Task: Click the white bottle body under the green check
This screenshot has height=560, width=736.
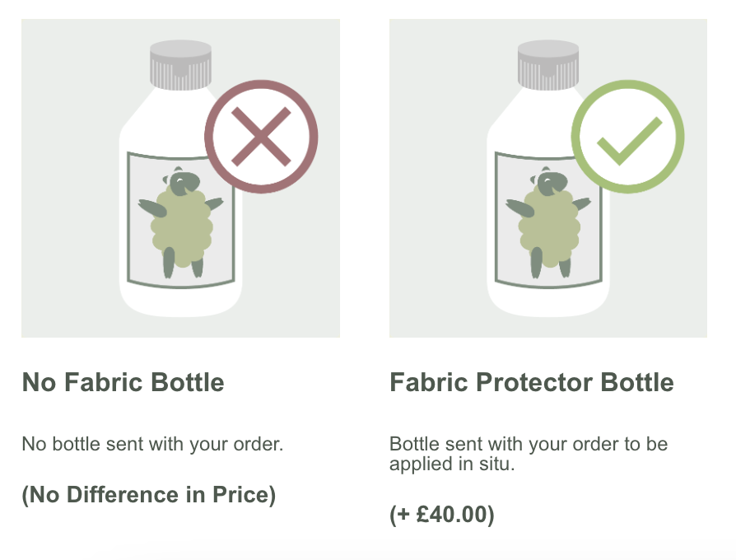Action: click(x=549, y=301)
